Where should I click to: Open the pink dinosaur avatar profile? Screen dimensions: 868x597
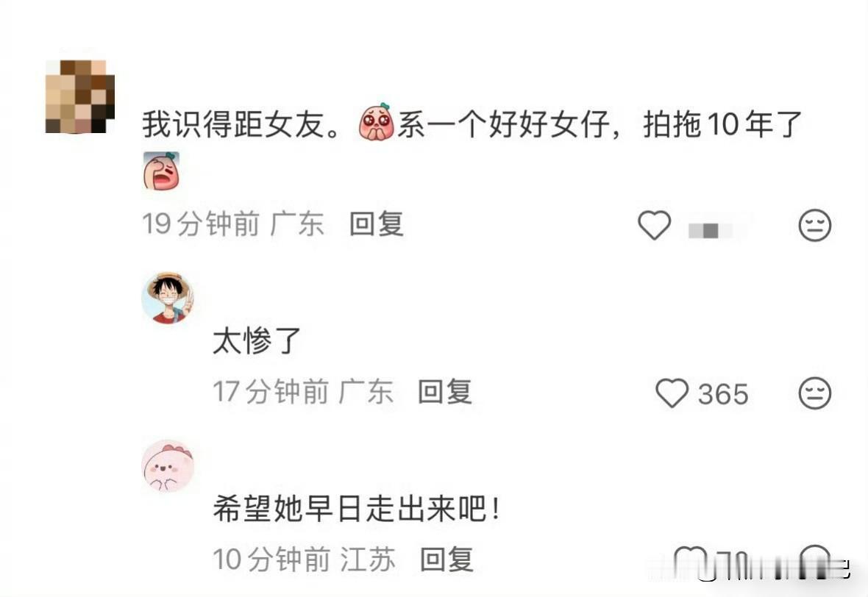coord(168,466)
